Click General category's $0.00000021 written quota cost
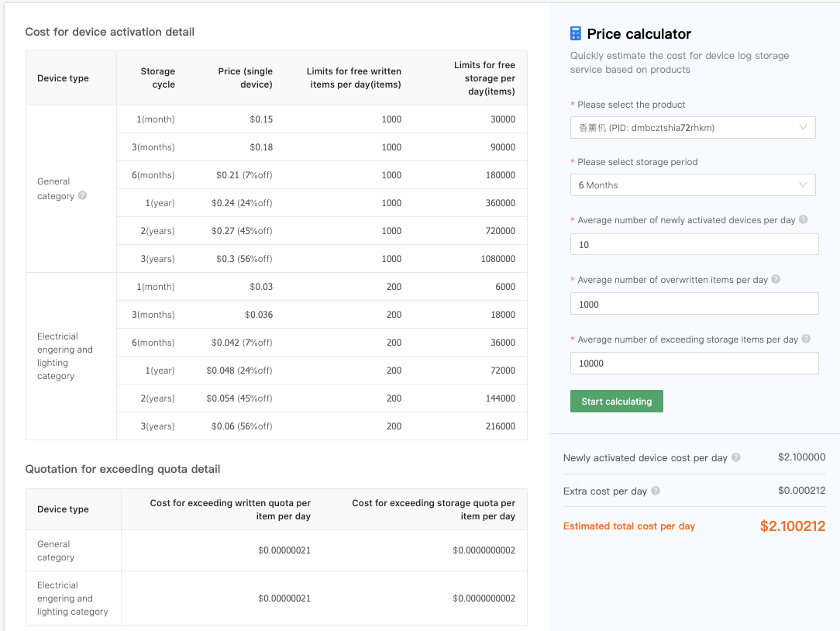Viewport: 840px width, 631px height. [284, 550]
